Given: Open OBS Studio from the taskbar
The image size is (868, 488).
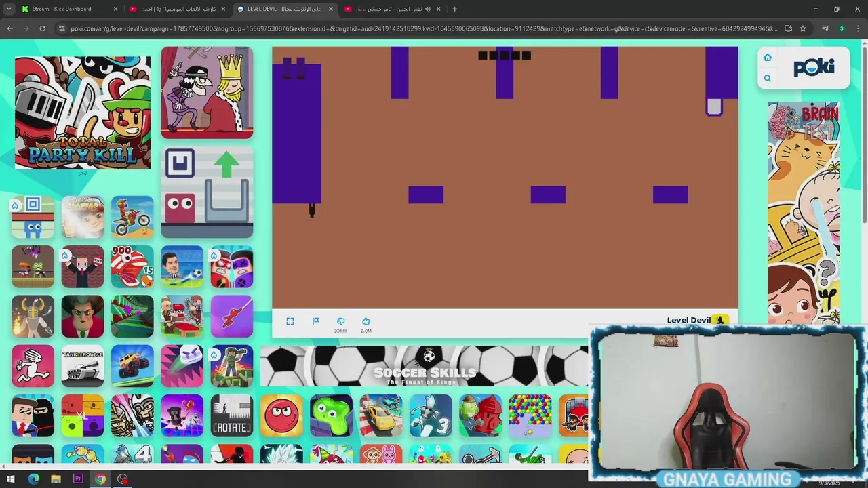Looking at the screenshot, I should pyautogui.click(x=122, y=479).
